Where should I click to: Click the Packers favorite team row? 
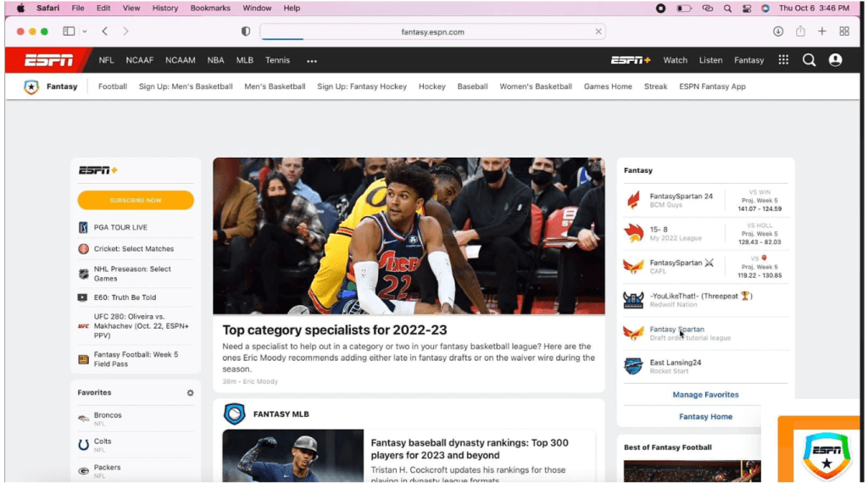136,472
